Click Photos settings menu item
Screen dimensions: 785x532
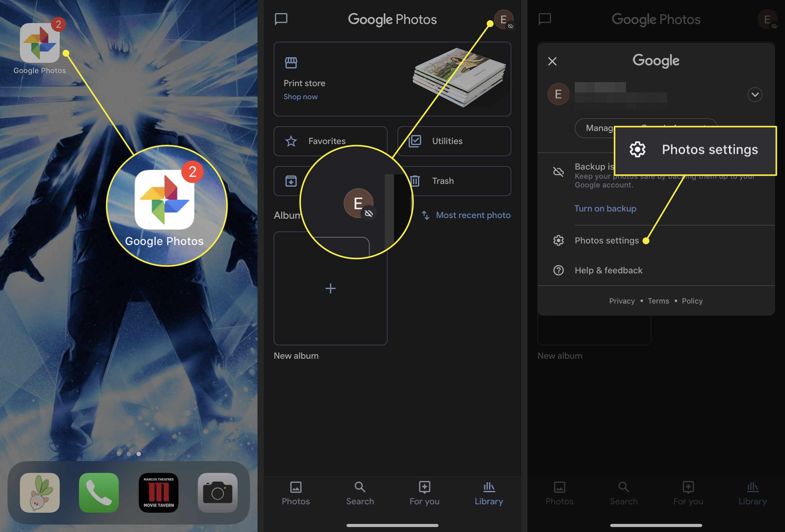606,240
